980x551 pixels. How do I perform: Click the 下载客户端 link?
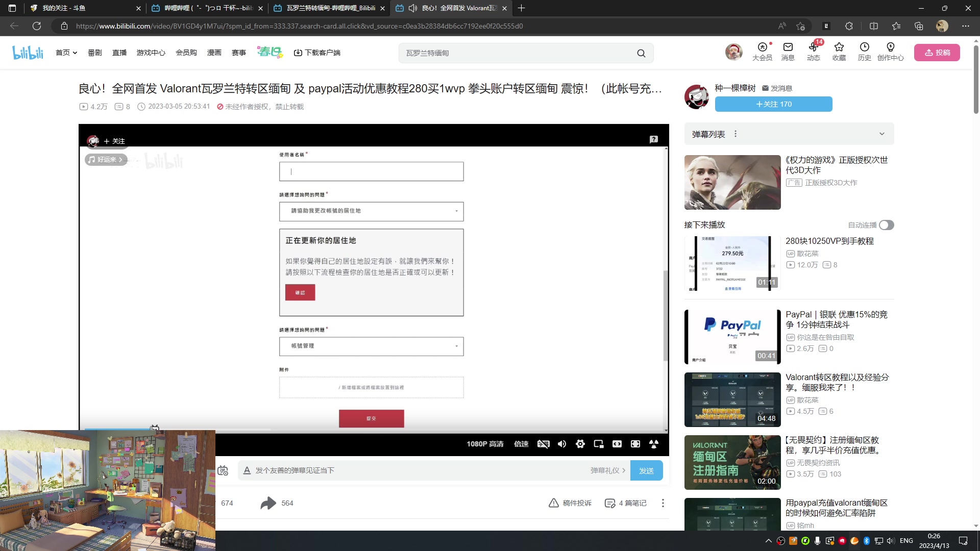click(x=317, y=53)
